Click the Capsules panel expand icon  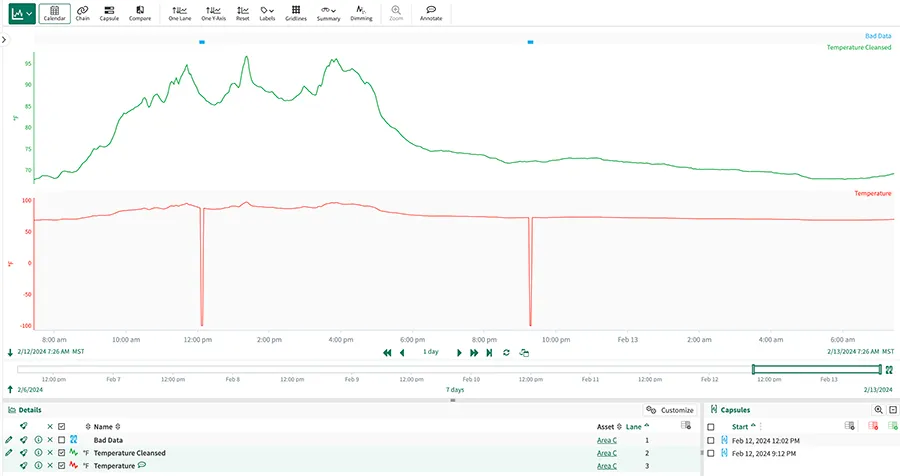(893, 410)
